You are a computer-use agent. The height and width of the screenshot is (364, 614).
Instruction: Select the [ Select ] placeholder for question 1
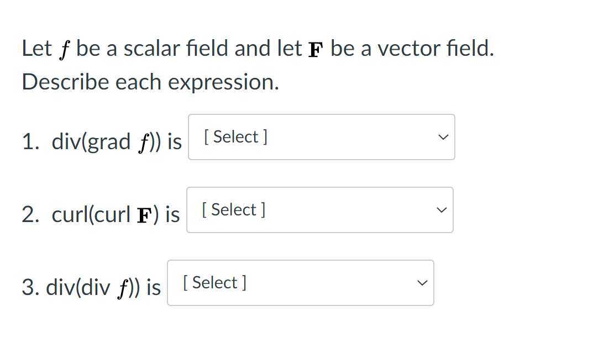tap(234, 137)
